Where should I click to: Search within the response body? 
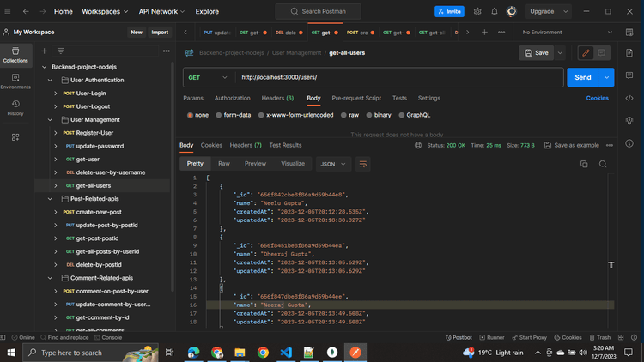pyautogui.click(x=603, y=164)
